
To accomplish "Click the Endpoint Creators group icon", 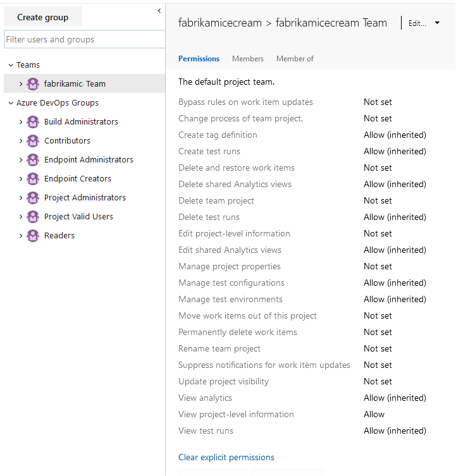I will (33, 179).
